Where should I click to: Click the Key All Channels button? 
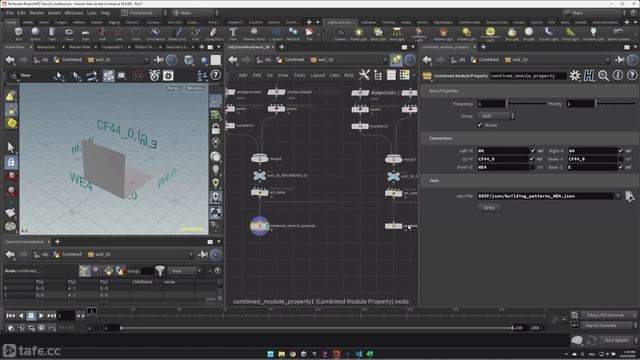[607, 325]
